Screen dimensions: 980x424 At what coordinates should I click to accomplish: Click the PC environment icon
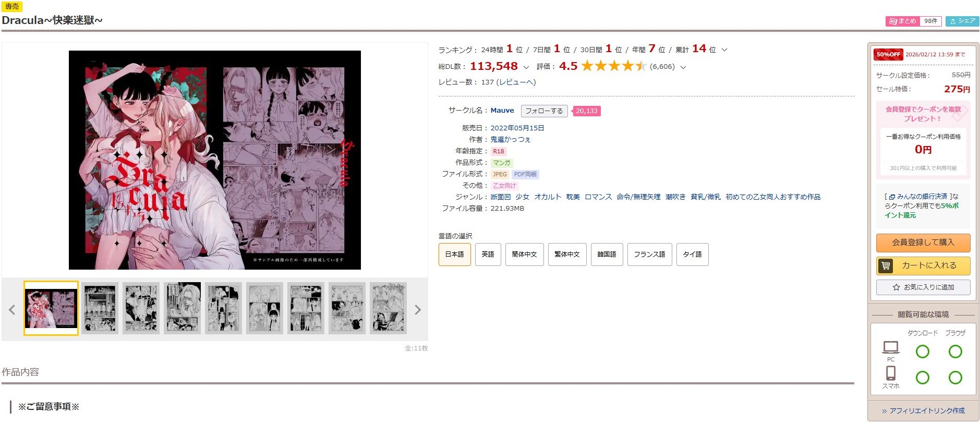(891, 347)
